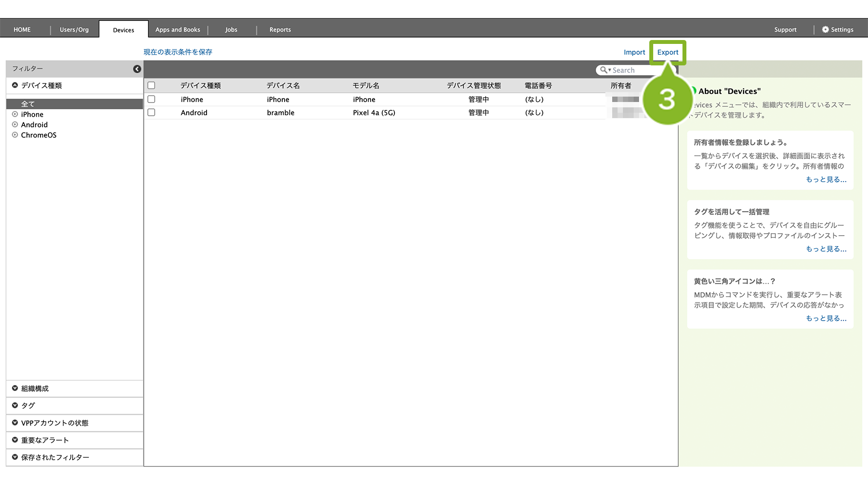
Task: Open the Apps and Books tab
Action: click(178, 30)
